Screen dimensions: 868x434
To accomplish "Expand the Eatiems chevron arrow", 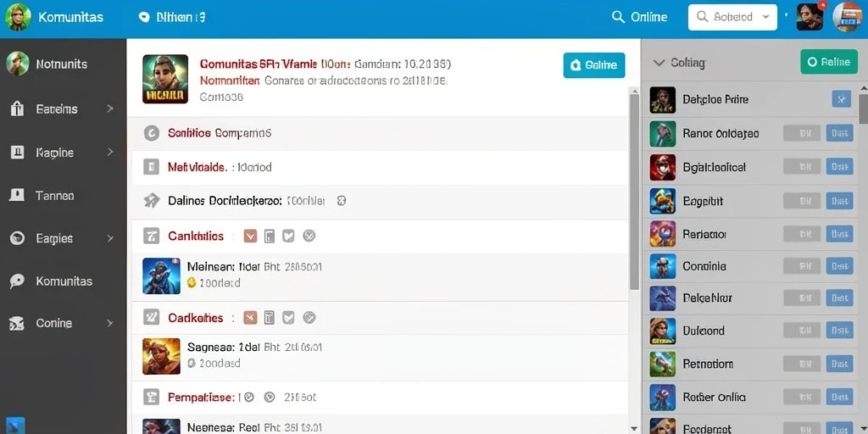I will tap(110, 108).
